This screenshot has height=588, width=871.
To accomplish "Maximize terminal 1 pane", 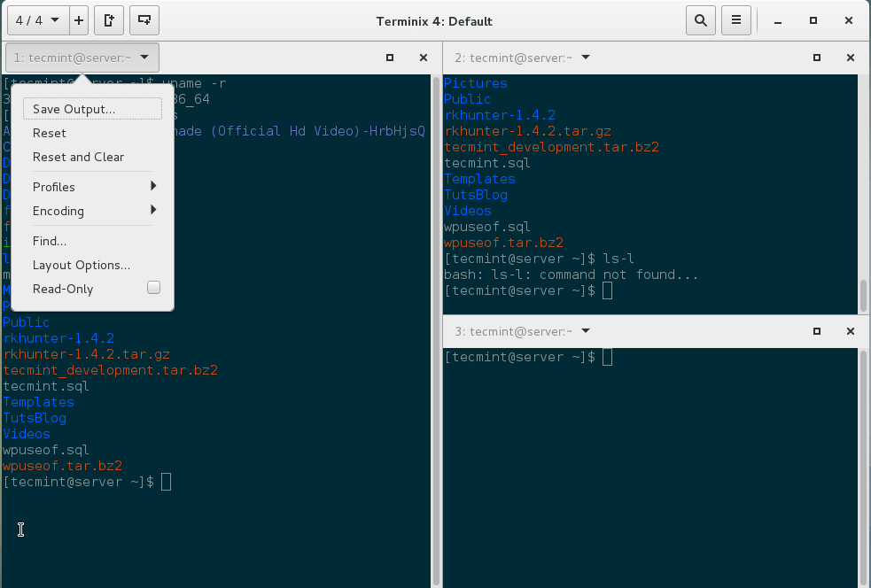I will coord(390,58).
